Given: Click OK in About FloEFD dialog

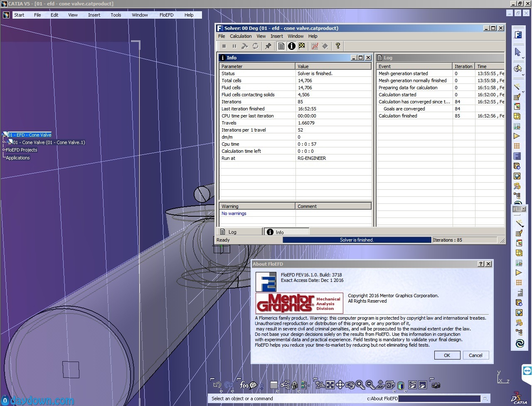Looking at the screenshot, I should click(447, 355).
